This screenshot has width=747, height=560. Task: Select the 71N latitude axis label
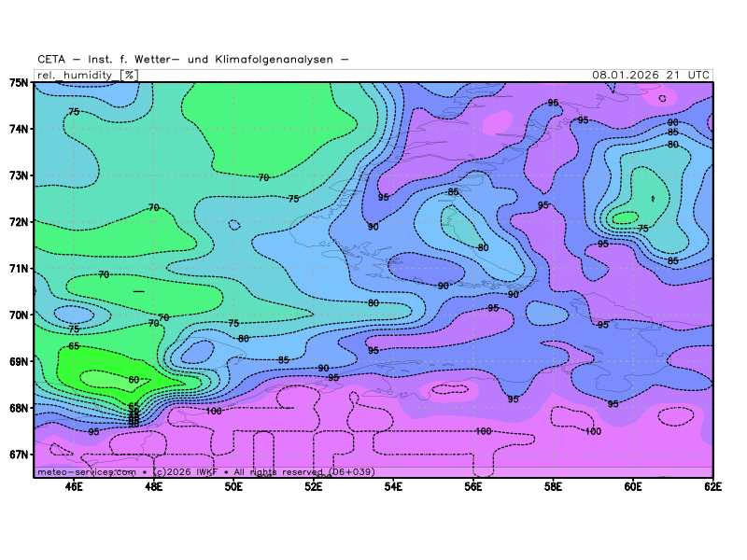pyautogui.click(x=19, y=269)
